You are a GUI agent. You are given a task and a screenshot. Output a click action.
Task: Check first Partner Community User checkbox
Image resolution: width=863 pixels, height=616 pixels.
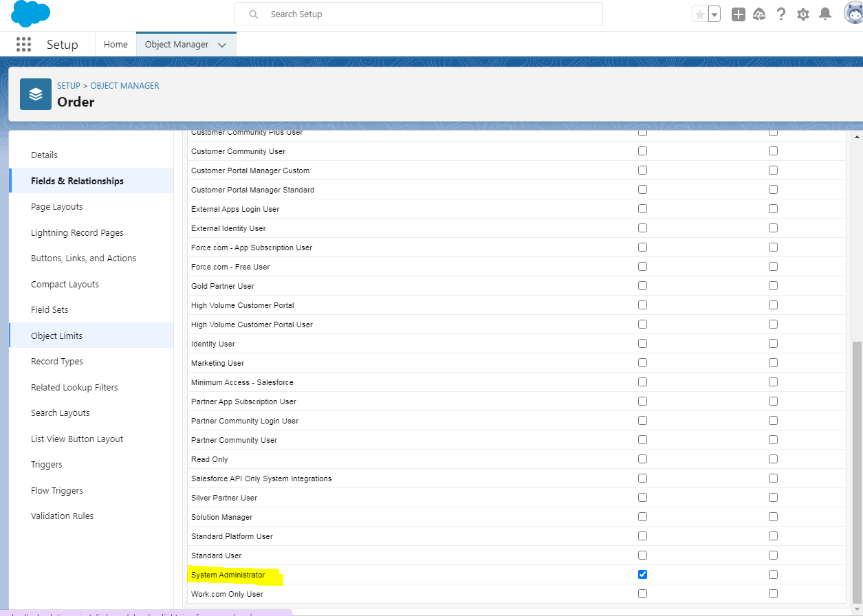[642, 440]
